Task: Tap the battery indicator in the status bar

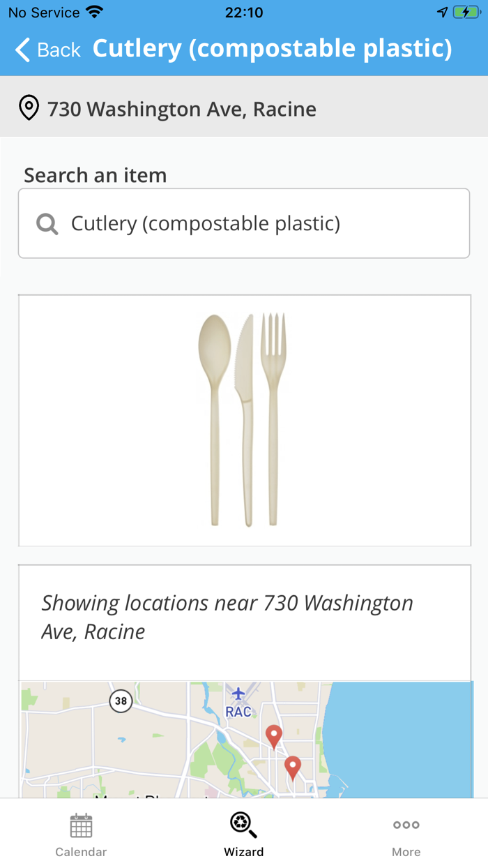Action: point(464,12)
